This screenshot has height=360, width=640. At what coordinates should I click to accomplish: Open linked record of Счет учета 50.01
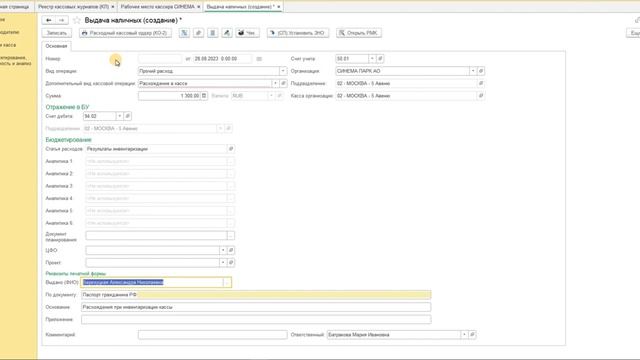[380, 59]
